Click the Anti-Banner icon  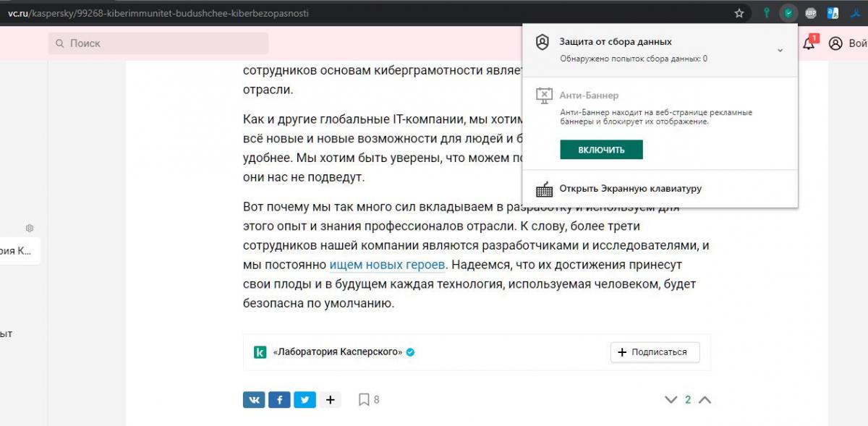point(544,95)
